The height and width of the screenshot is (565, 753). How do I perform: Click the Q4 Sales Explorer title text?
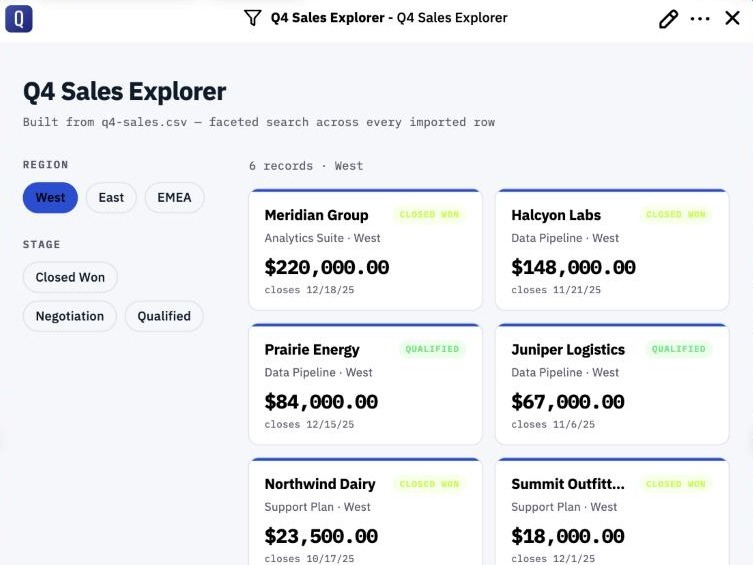click(x=124, y=91)
